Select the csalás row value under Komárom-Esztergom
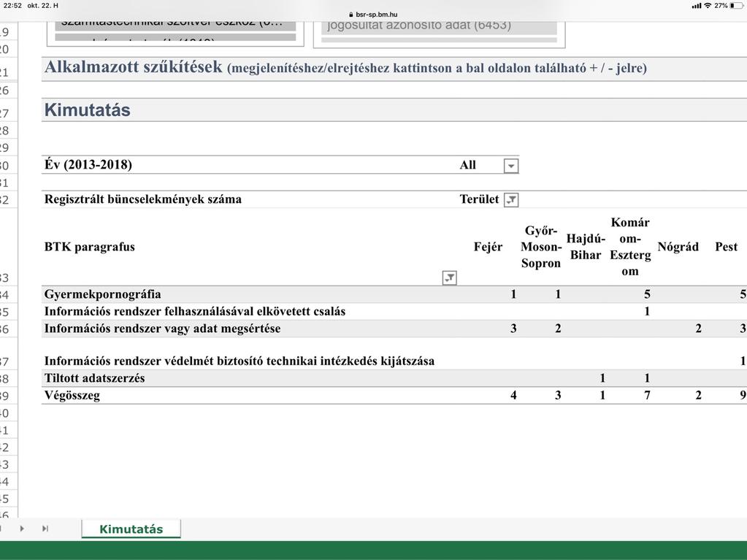Screen dimensions: 747x560 coord(647,312)
